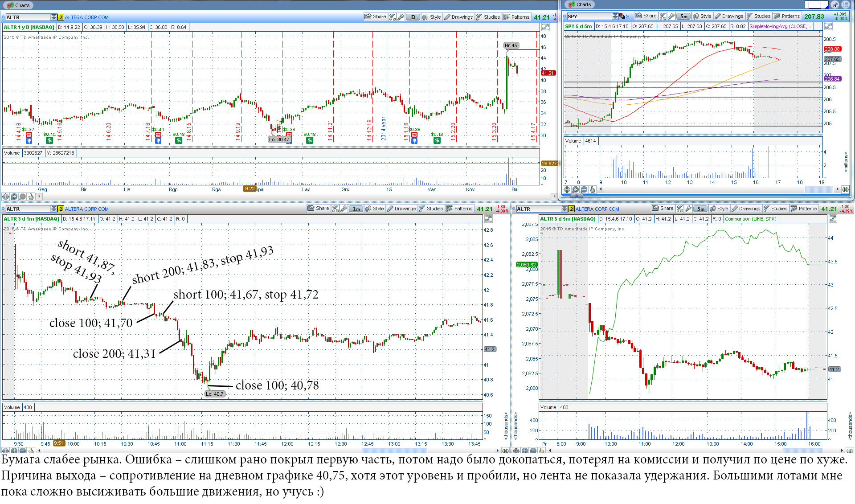Click Share button in ALTR daily chart
The width and height of the screenshot is (855, 504).
[x=375, y=16]
